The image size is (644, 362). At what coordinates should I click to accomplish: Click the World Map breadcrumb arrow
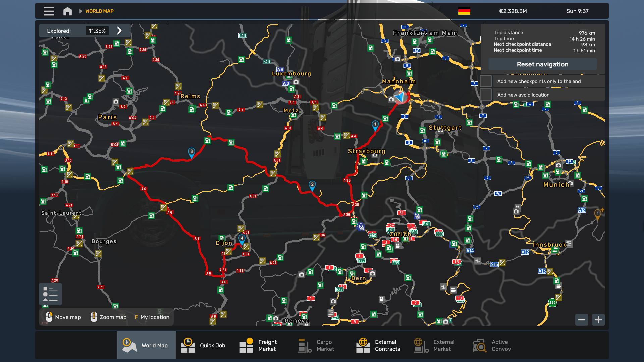[80, 11]
